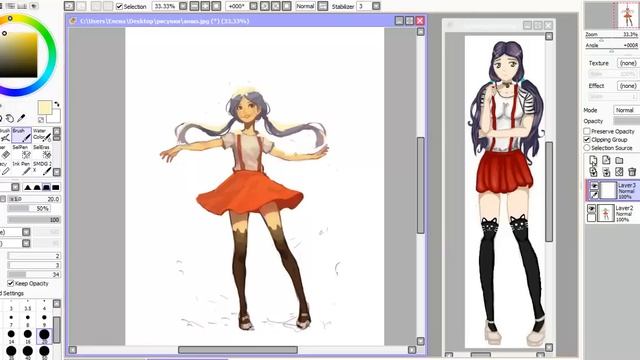640x360 pixels.
Task: Disable Keep Opacity checkbox
Action: (11, 283)
